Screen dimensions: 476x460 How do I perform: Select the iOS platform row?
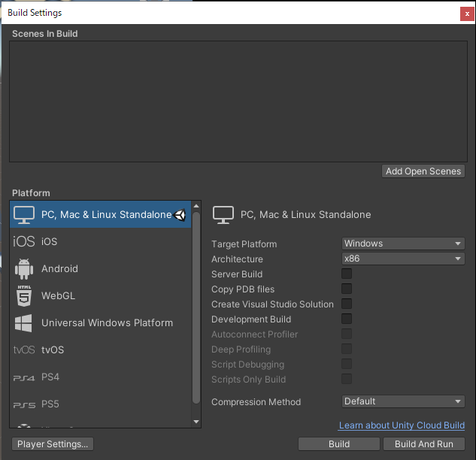point(101,241)
